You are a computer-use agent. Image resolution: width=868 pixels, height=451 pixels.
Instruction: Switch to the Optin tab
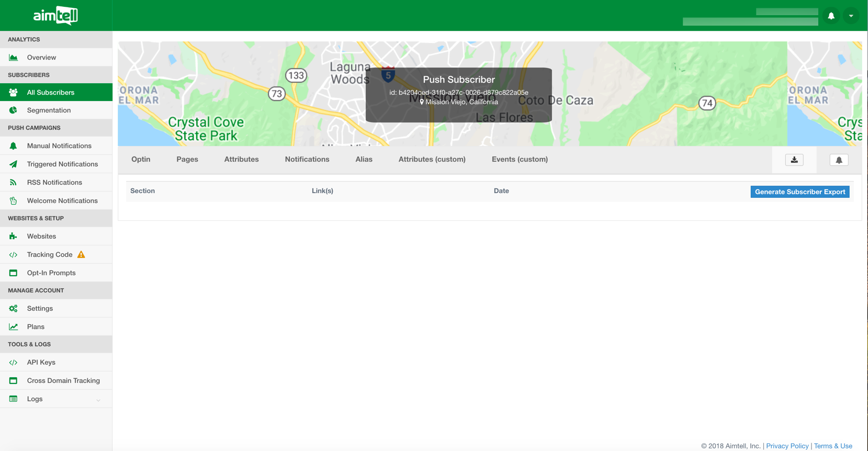point(141,160)
